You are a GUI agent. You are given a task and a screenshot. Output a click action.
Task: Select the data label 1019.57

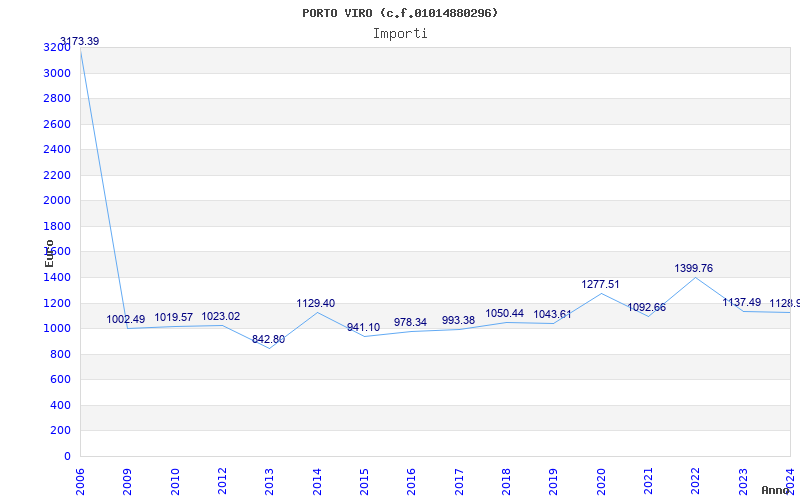173,317
